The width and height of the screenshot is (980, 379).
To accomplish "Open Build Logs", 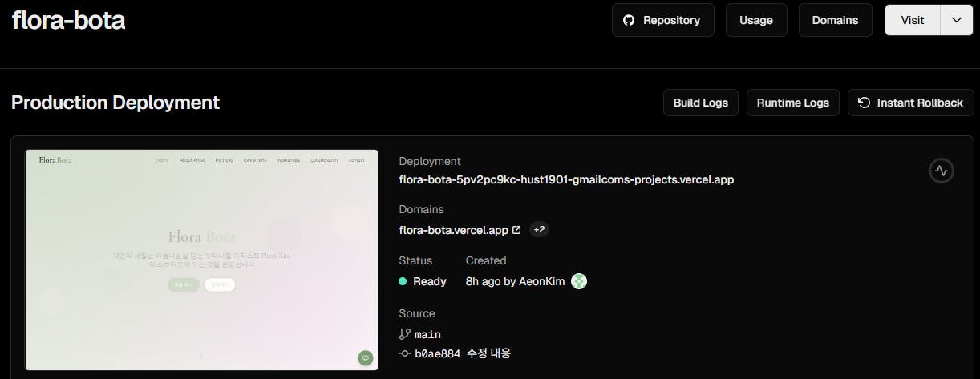I will (701, 103).
